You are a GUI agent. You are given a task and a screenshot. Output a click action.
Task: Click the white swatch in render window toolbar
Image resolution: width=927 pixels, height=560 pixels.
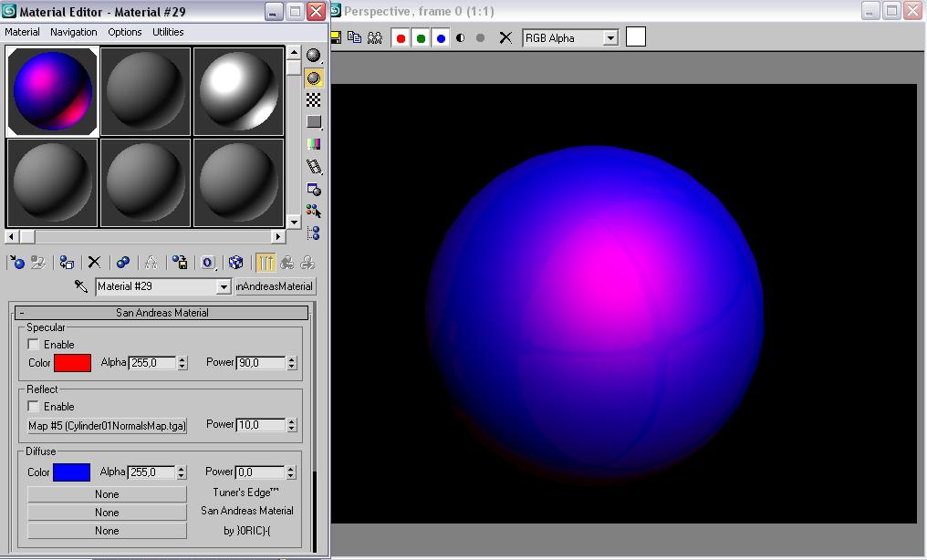pos(636,36)
